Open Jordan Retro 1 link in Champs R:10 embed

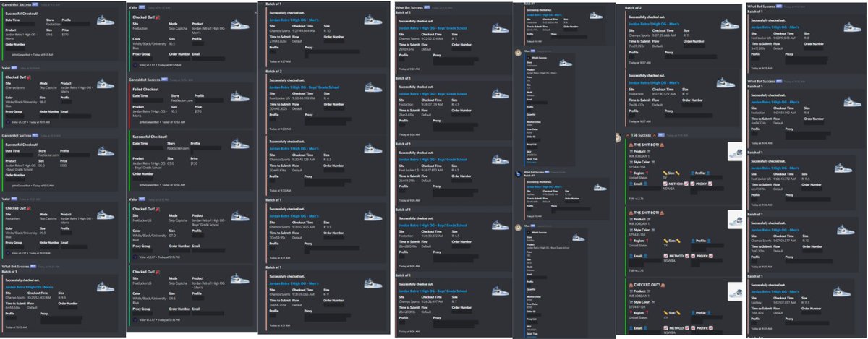(292, 20)
